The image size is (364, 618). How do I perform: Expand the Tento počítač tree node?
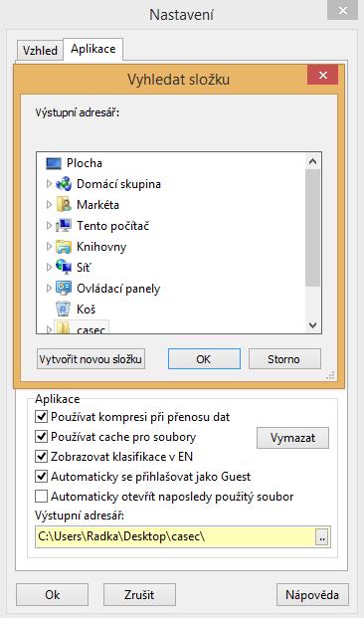tap(49, 226)
